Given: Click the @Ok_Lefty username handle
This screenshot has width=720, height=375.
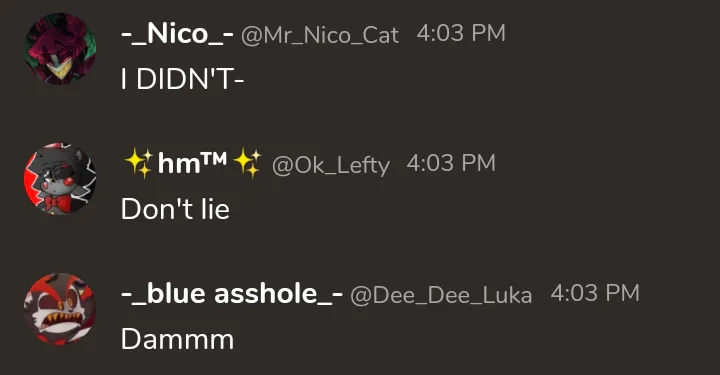Looking at the screenshot, I should click(331, 165).
